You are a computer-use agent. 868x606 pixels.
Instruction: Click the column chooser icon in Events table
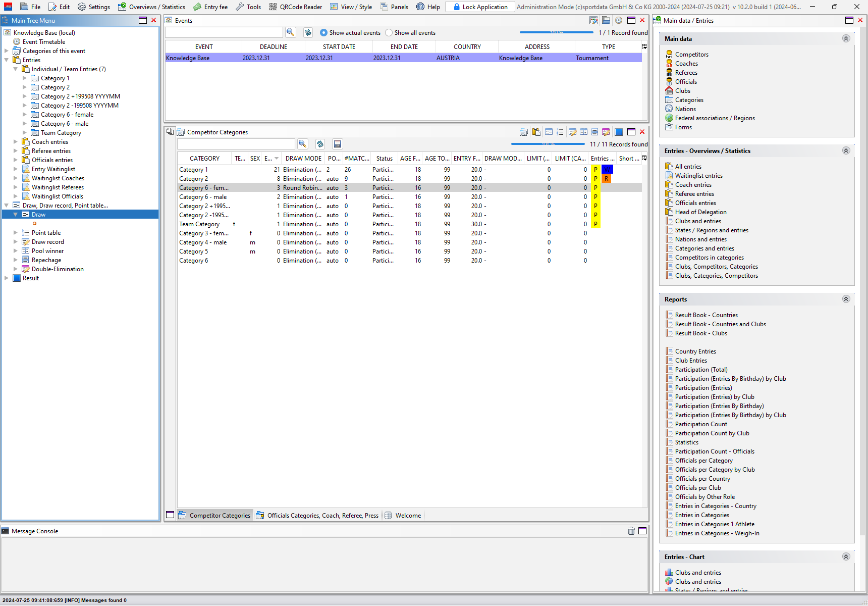[x=644, y=46]
